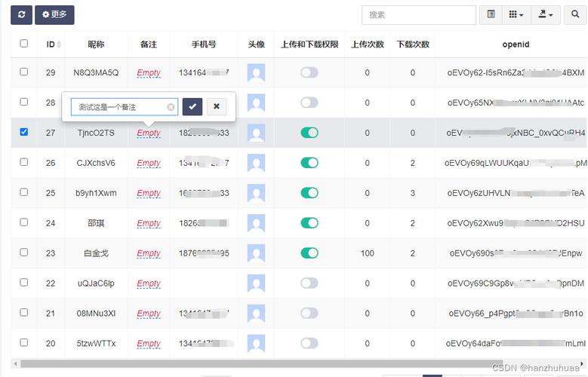
Task: Sort table by ID column
Action: pos(54,44)
